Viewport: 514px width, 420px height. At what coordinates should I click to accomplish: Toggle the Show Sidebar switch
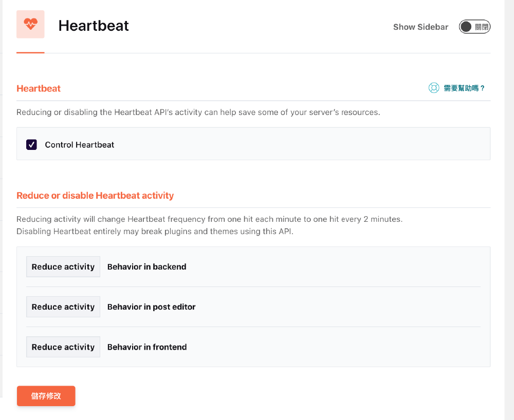tap(474, 26)
